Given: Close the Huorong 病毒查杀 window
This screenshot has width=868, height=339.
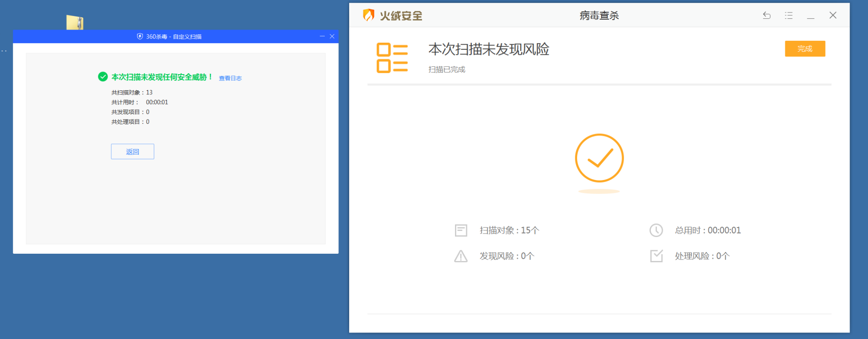Looking at the screenshot, I should (x=832, y=15).
